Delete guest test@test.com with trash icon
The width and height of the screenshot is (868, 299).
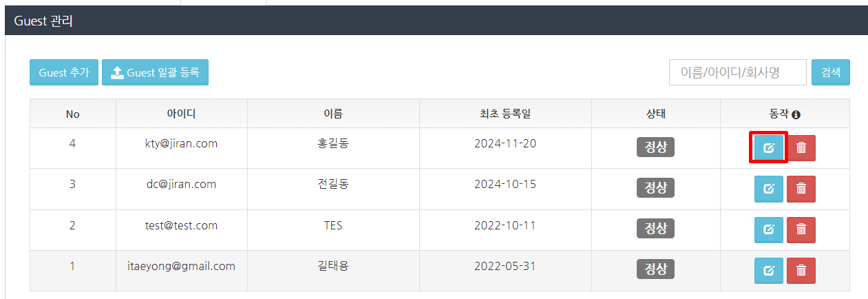pyautogui.click(x=801, y=229)
